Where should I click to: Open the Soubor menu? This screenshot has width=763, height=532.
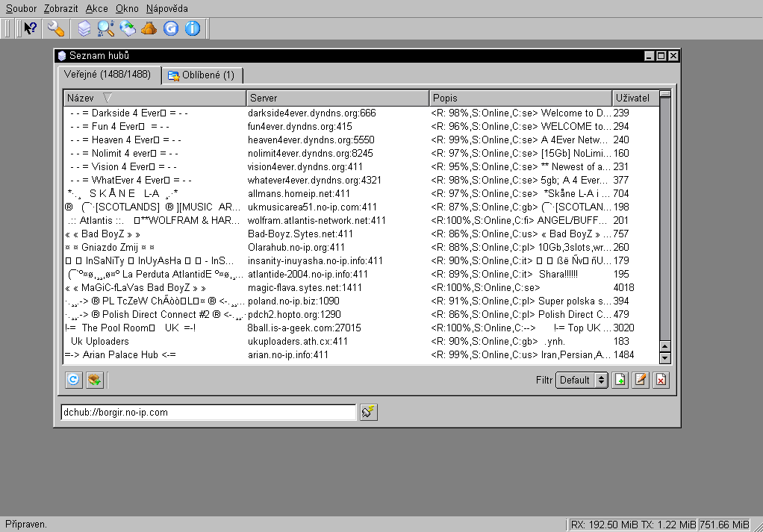pos(21,8)
